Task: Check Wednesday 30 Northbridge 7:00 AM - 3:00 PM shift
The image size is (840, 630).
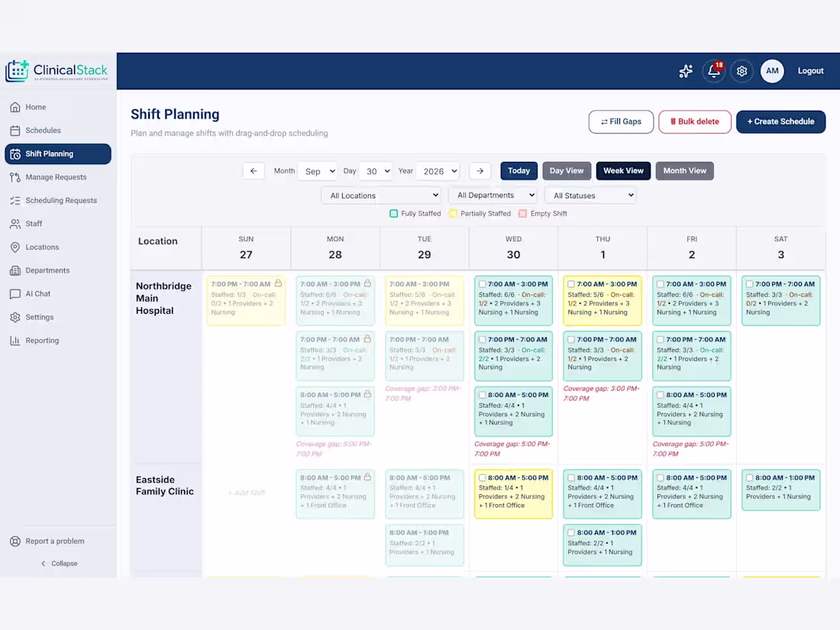Action: pyautogui.click(x=482, y=285)
